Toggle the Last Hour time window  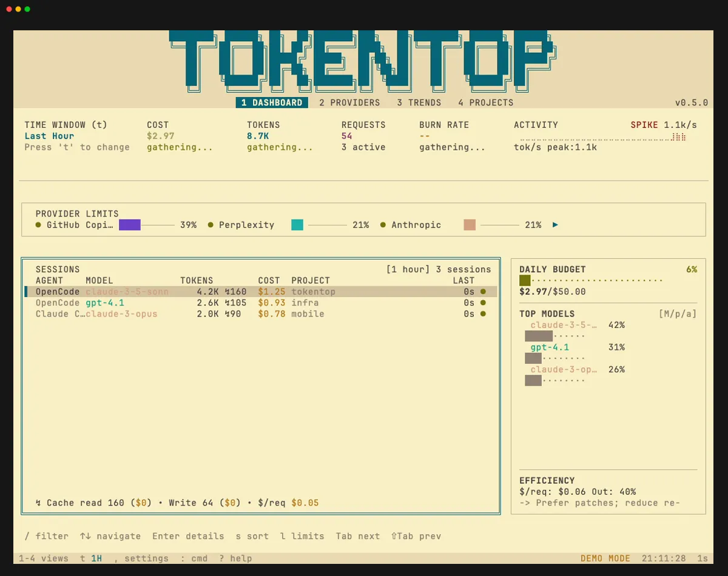[49, 136]
